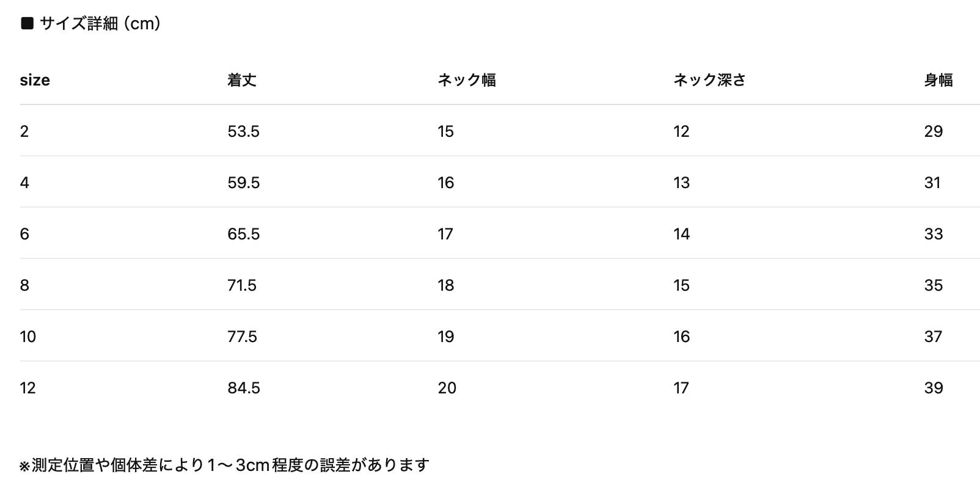Click the 71.5 length value
This screenshot has height=496, width=980.
pyautogui.click(x=242, y=285)
